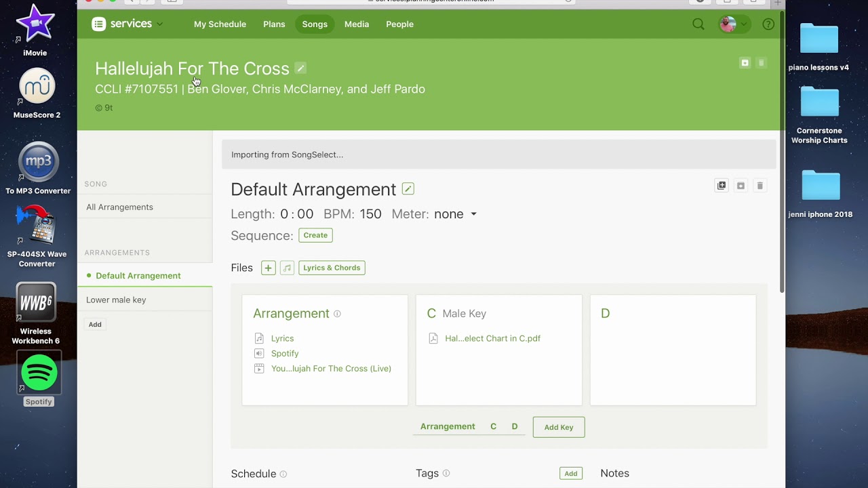Duplicate the Default Arrangement

click(x=722, y=186)
